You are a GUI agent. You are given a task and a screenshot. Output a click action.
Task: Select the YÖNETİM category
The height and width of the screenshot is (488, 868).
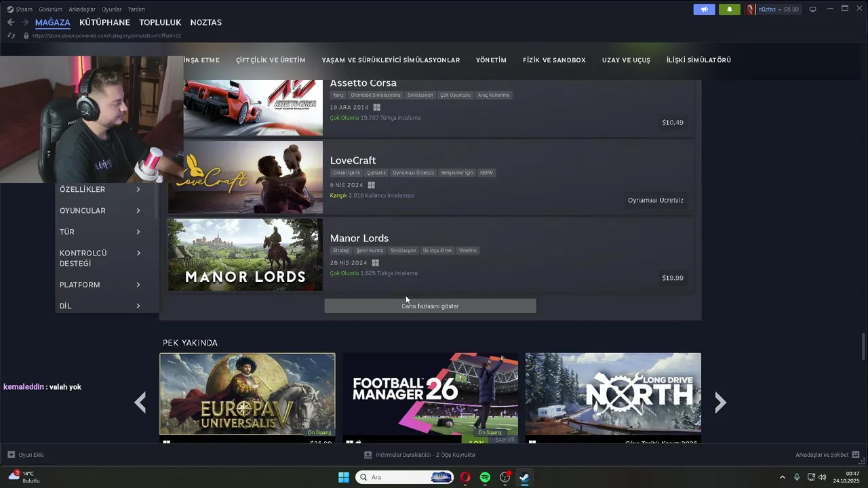[492, 60]
